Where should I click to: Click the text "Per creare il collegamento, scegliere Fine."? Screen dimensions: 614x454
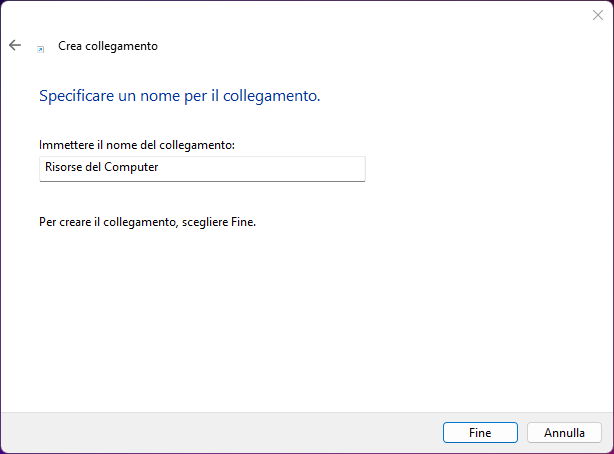[147, 222]
